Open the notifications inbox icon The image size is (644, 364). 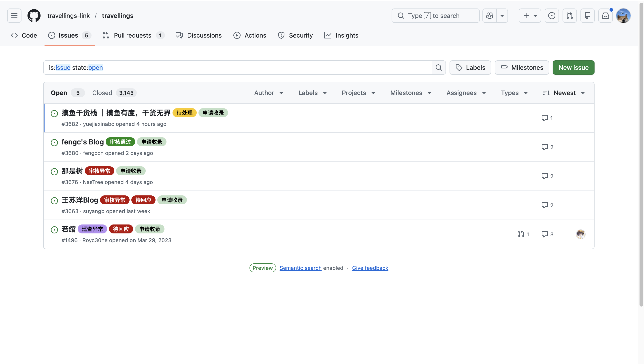(x=605, y=16)
